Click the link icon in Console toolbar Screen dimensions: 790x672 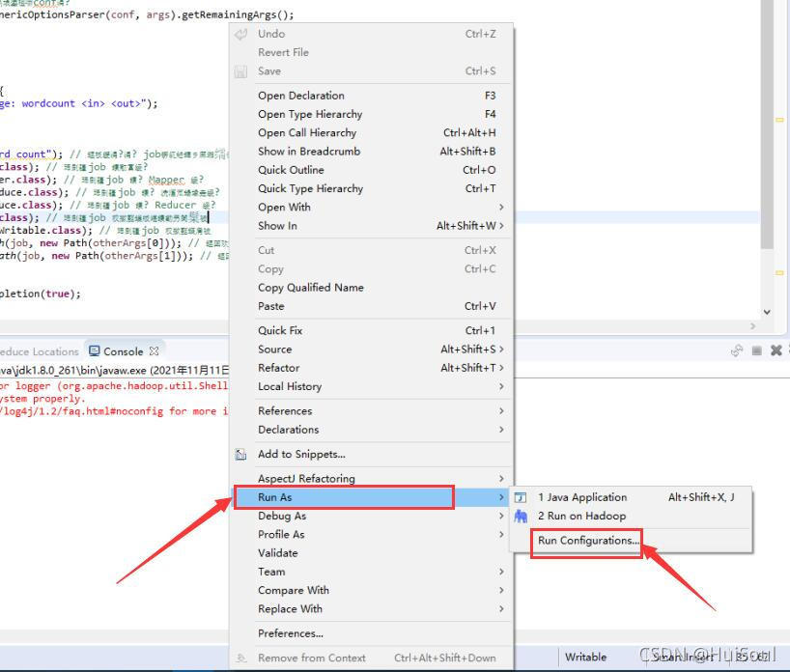coord(737,350)
